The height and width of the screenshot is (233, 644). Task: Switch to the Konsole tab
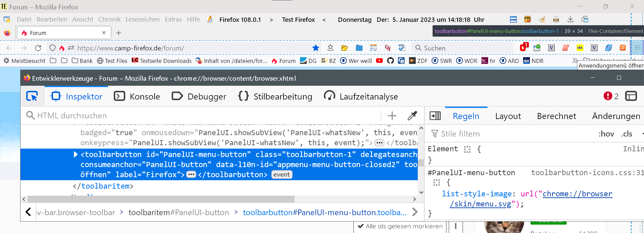(x=137, y=96)
